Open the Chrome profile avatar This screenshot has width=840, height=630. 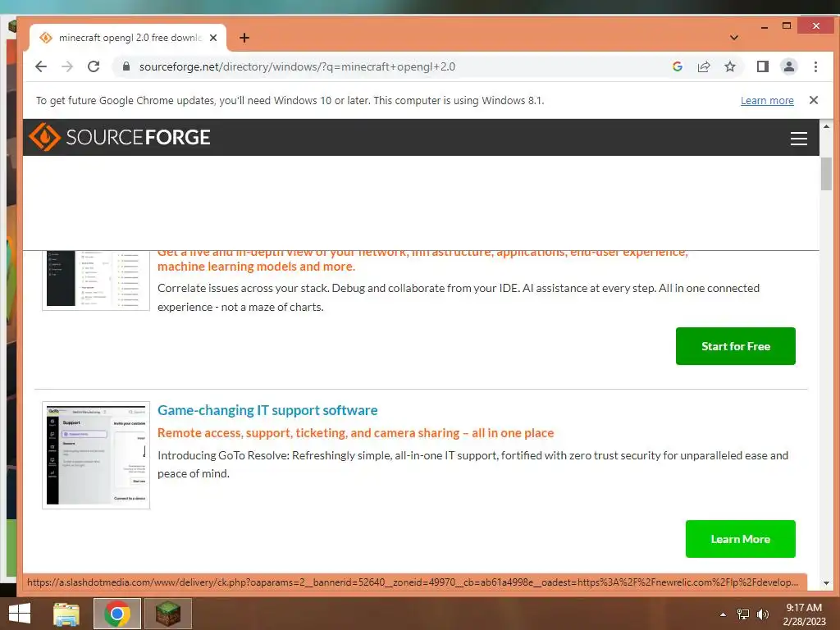[x=788, y=66]
